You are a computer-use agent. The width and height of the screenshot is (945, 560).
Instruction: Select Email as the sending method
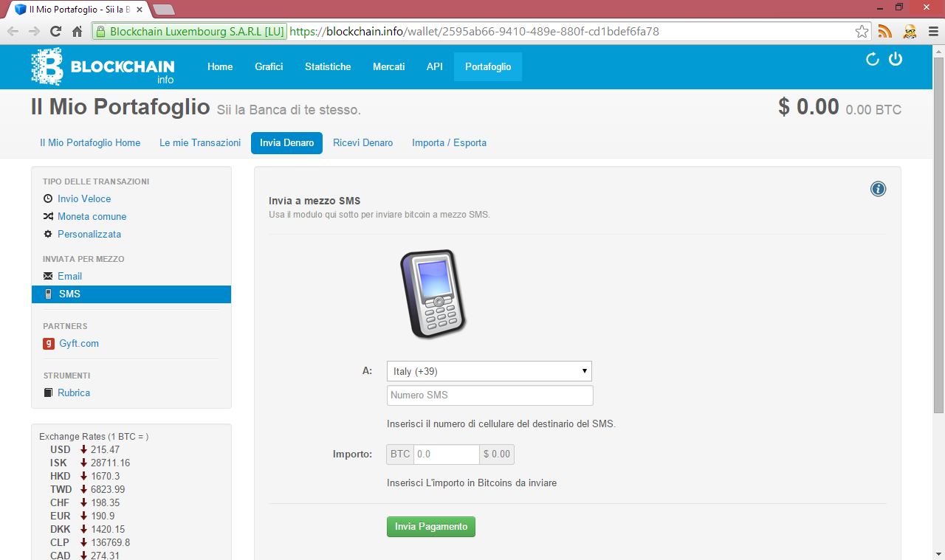click(x=69, y=277)
